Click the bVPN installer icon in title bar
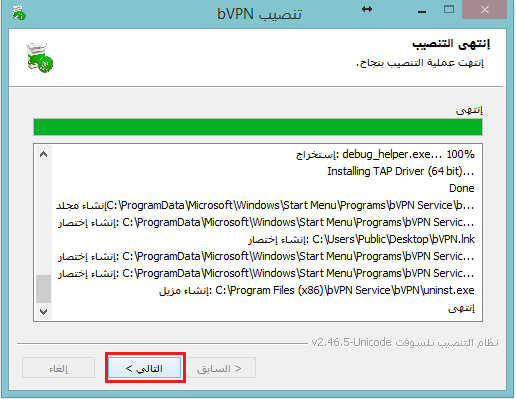This screenshot has height=399, width=516. click(x=19, y=13)
